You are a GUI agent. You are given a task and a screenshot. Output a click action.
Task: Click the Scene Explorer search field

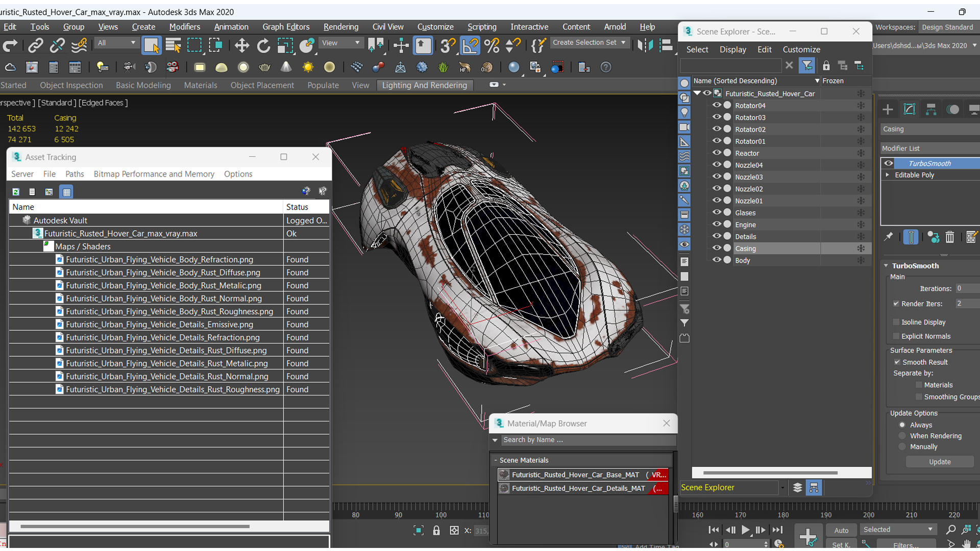pyautogui.click(x=731, y=65)
